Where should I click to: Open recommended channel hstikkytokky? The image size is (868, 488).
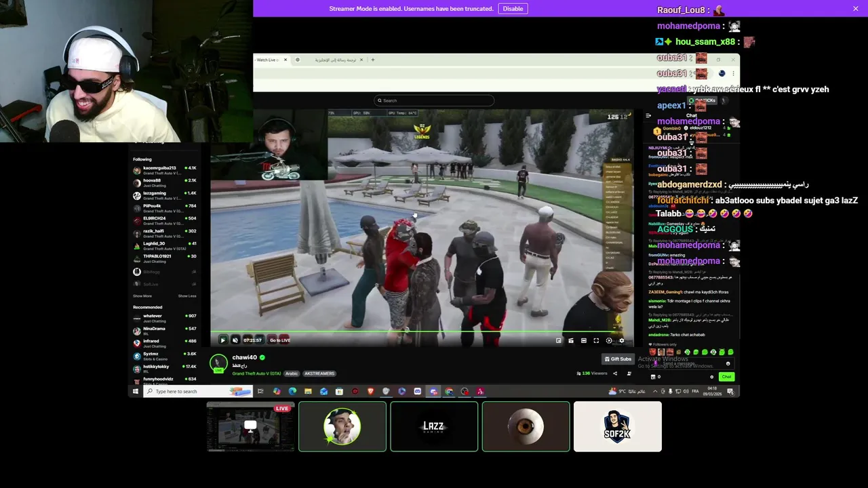click(x=165, y=368)
